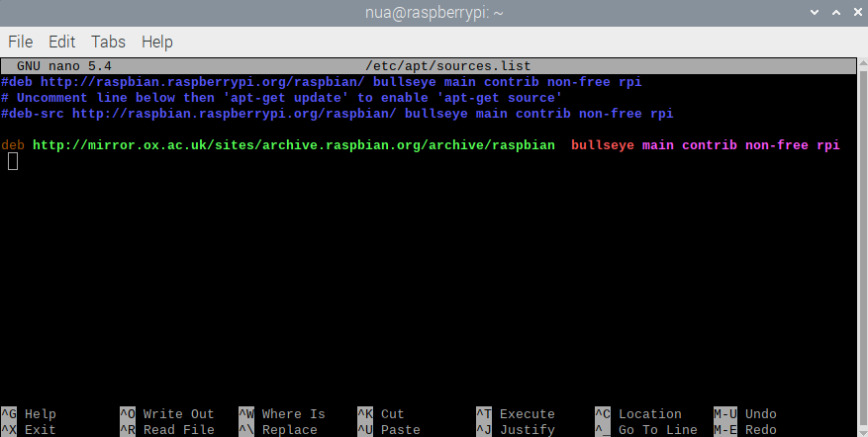The width and height of the screenshot is (868, 437).
Task: Click the green mirror.ox.ac.uk URL text
Action: [x=293, y=145]
